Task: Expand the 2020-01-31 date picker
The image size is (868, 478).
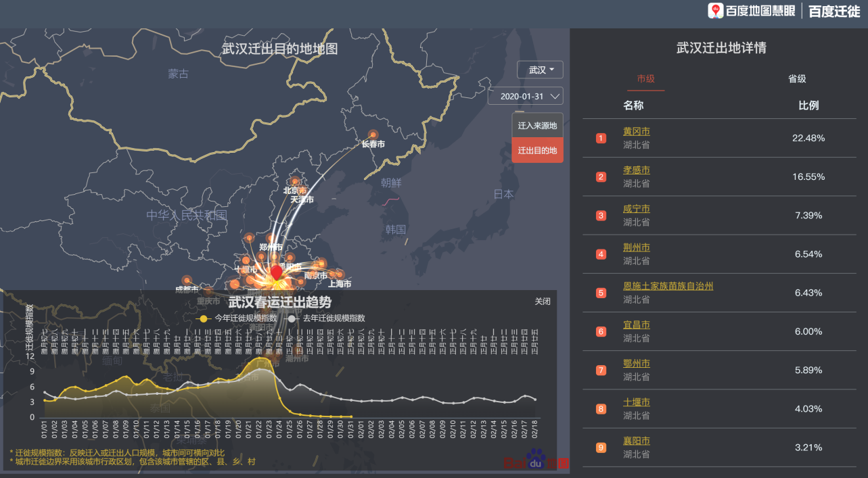Action: point(526,96)
